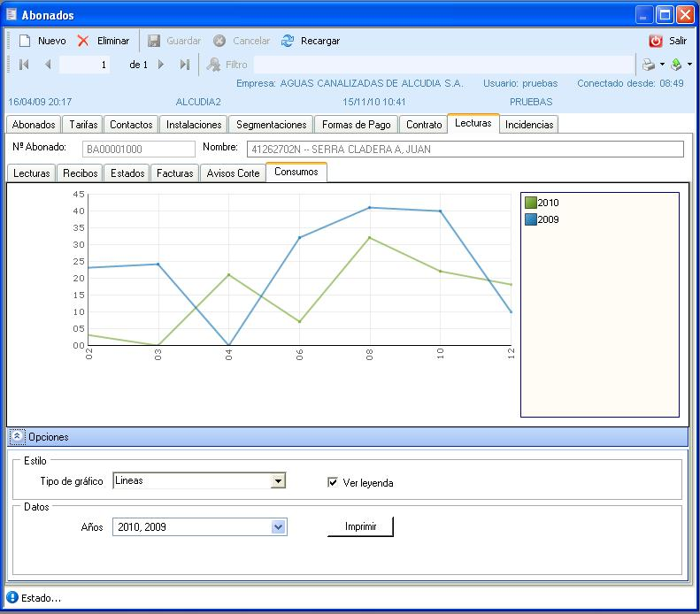
Task: Open the Instalaciones tab
Action: click(194, 125)
